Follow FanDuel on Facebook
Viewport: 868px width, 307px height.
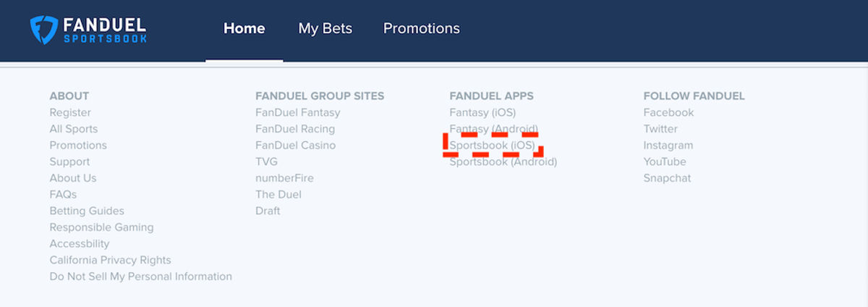[x=669, y=113]
